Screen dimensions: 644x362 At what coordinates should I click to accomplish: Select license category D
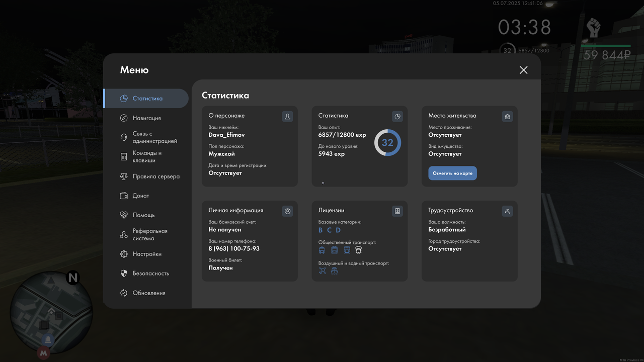click(x=338, y=230)
